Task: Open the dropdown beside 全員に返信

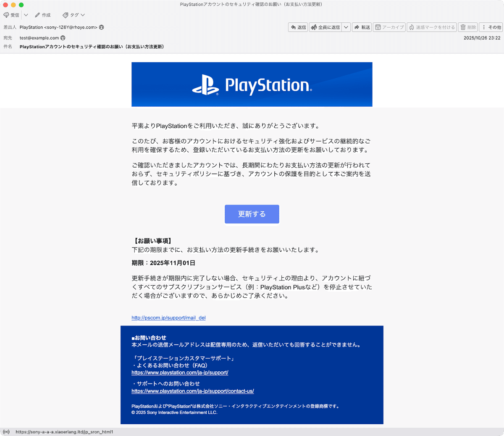Action: (x=345, y=27)
